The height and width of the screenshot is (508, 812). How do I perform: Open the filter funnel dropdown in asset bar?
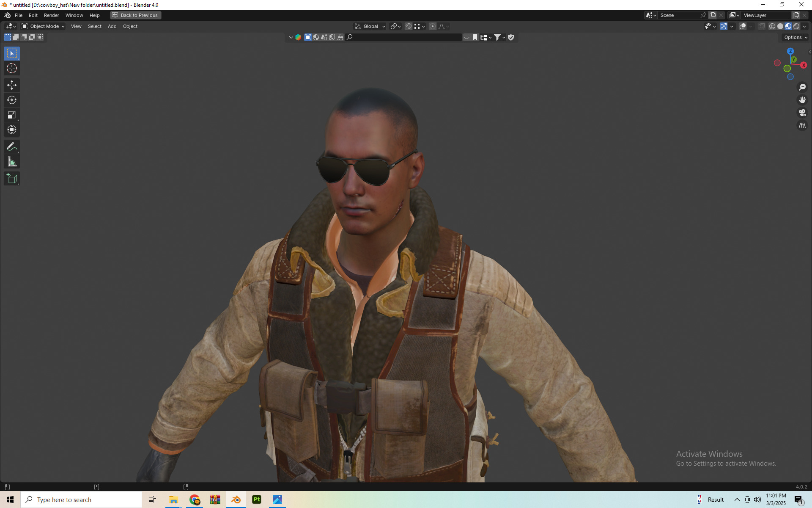[x=500, y=37]
